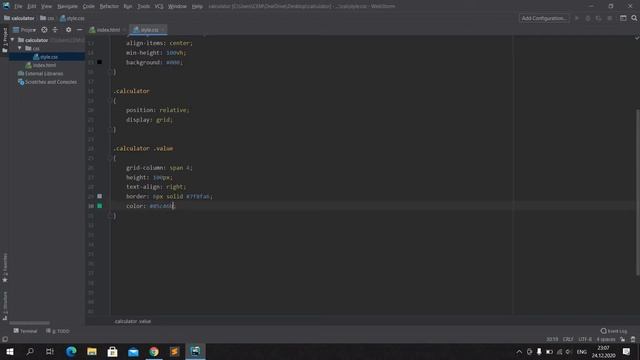Open the Event Log
This screenshot has height=360, width=640.
(614, 331)
